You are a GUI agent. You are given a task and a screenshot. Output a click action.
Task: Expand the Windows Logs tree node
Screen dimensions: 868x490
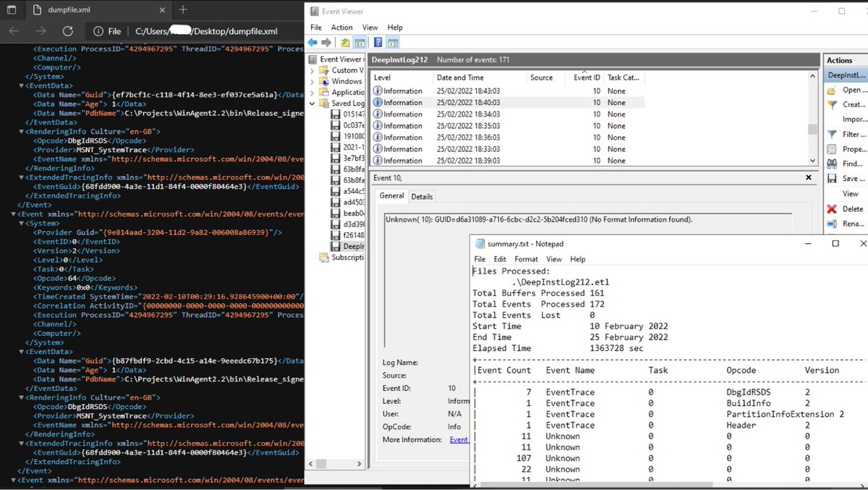[x=312, y=82]
